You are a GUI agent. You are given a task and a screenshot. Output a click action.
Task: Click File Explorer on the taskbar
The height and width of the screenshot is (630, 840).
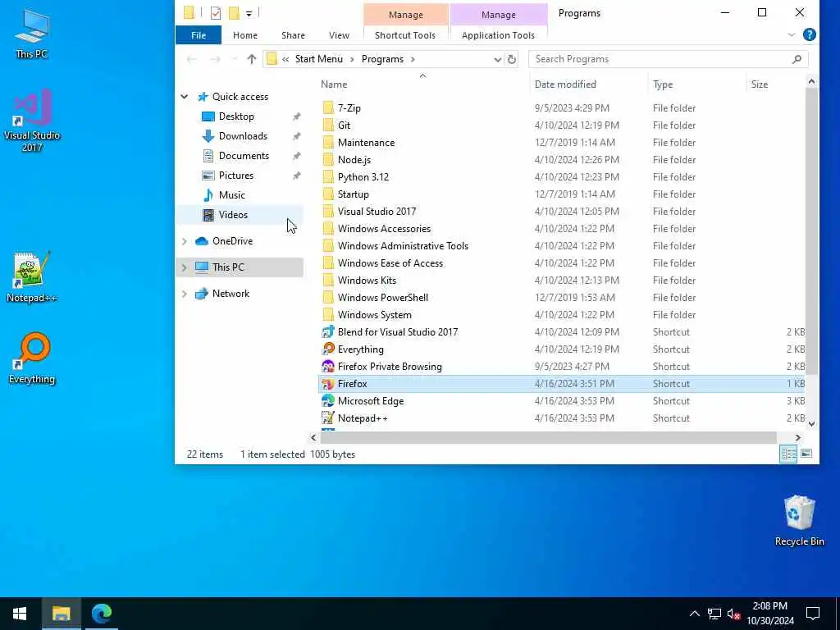(61, 614)
